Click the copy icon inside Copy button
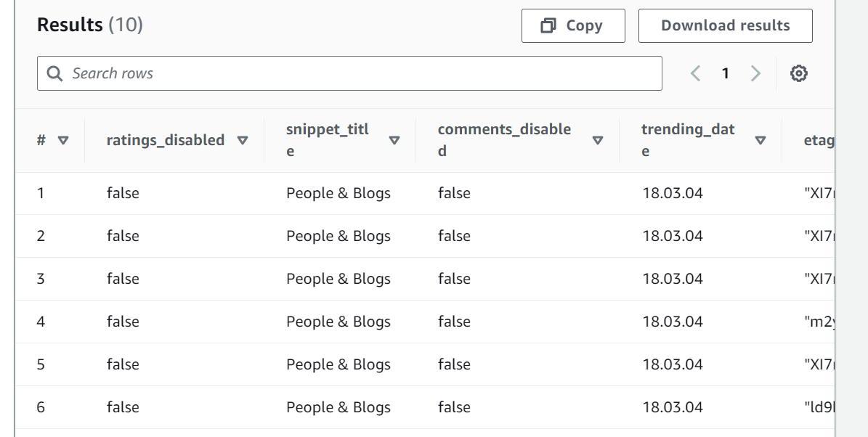 pos(550,25)
